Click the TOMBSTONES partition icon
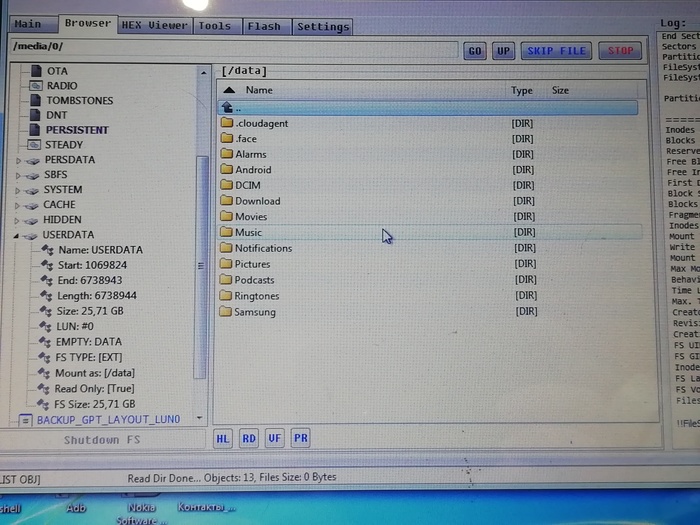The height and width of the screenshot is (525, 700). (36, 100)
